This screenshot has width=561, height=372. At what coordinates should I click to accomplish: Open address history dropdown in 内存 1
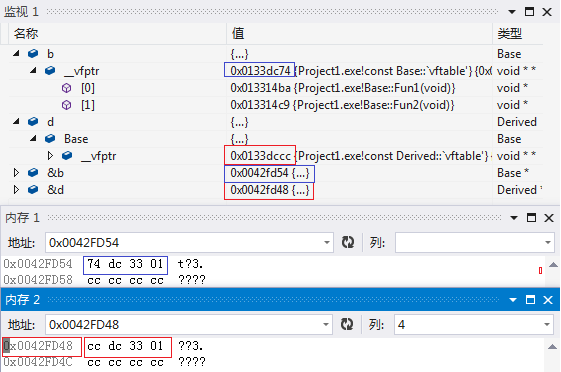click(326, 243)
